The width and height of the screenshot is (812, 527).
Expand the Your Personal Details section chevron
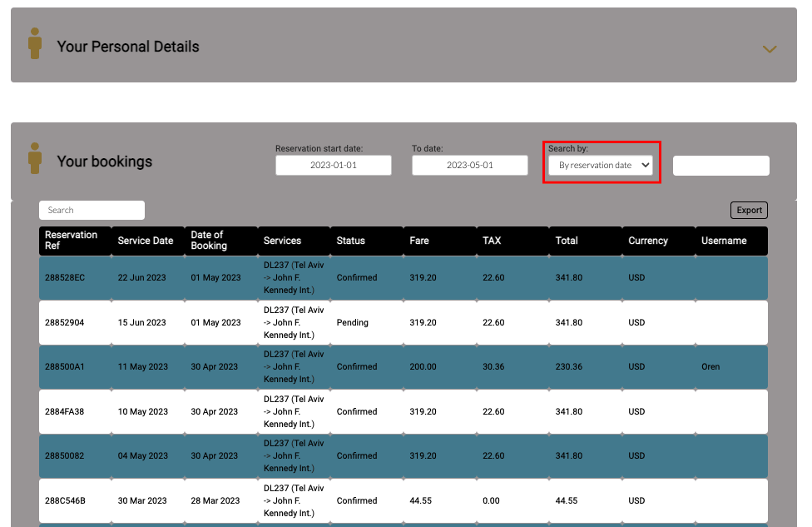click(x=770, y=49)
